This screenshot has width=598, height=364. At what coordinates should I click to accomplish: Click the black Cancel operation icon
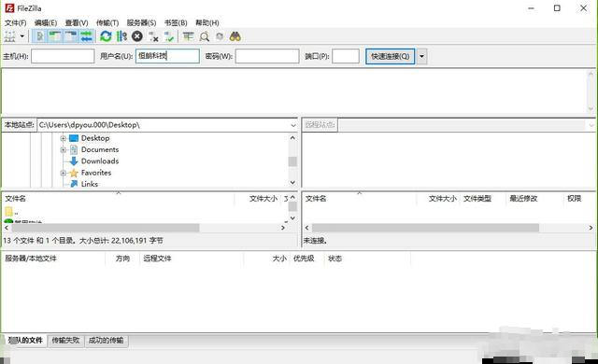pos(137,36)
